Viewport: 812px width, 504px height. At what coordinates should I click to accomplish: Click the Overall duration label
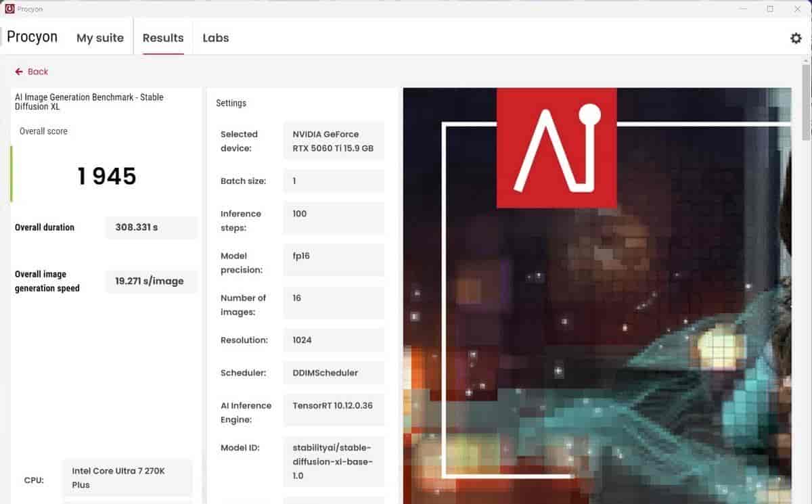(x=45, y=227)
